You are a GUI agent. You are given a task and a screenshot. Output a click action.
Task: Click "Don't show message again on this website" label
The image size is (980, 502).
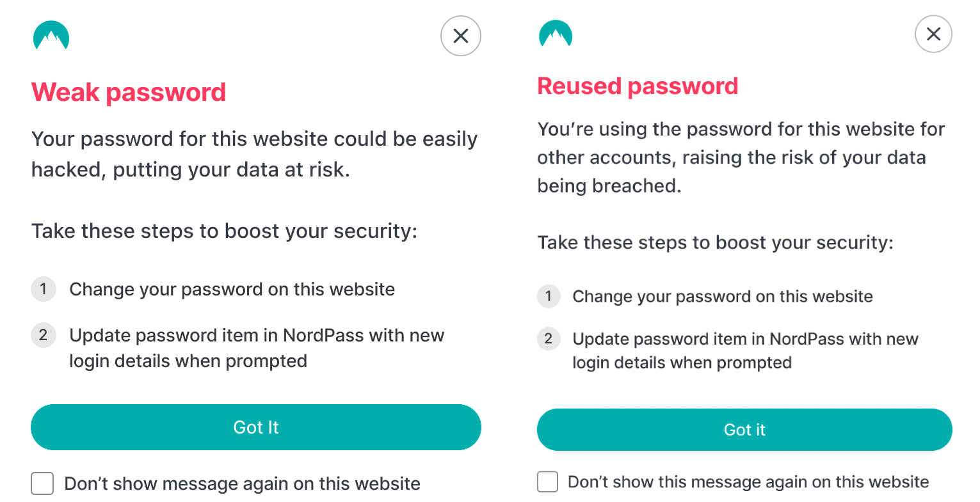coord(242,483)
